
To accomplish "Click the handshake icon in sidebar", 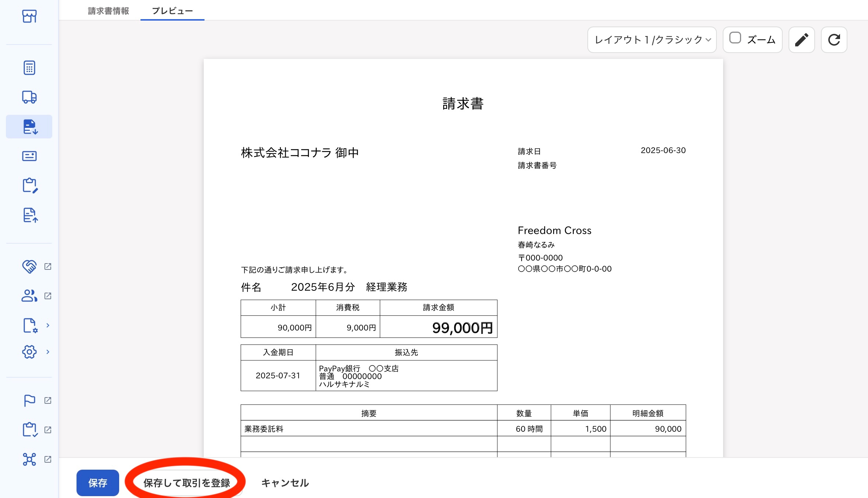I will tap(29, 266).
